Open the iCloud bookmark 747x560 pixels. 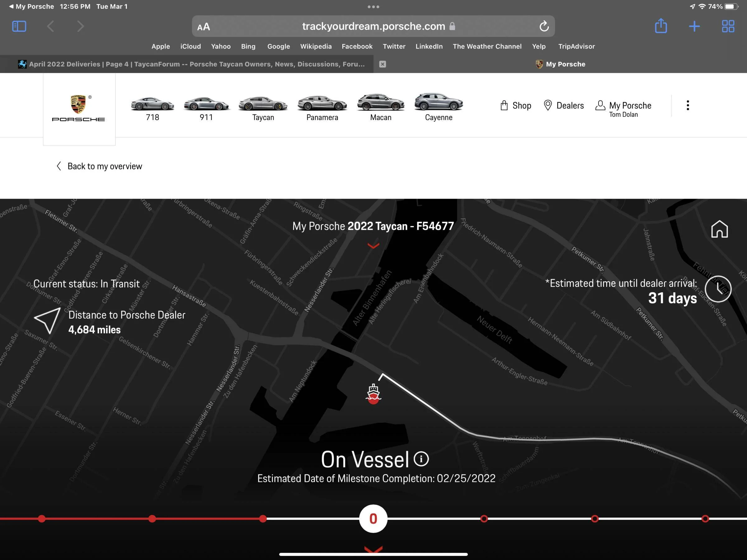[190, 46]
